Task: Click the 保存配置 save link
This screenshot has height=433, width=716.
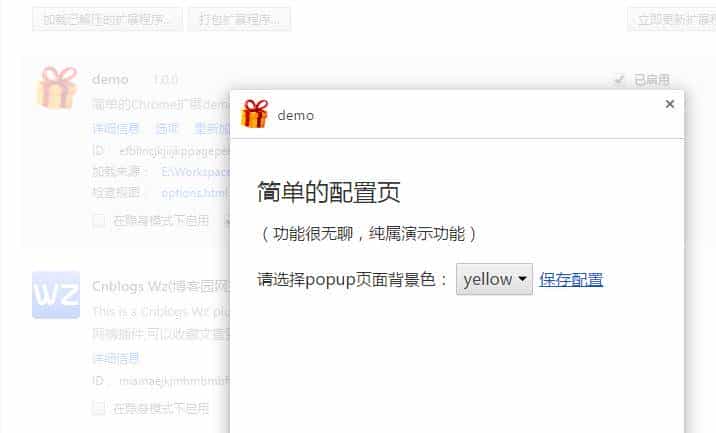Action: tap(571, 280)
